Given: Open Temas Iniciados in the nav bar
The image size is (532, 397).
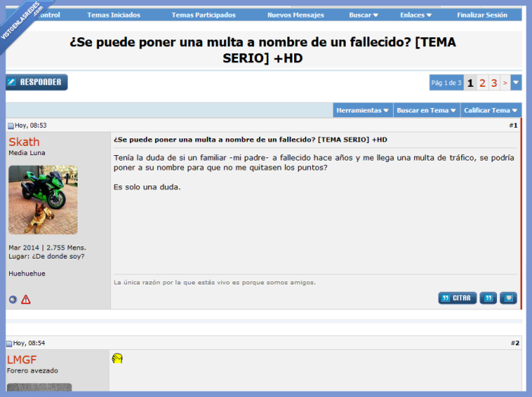Looking at the screenshot, I should click(114, 15).
